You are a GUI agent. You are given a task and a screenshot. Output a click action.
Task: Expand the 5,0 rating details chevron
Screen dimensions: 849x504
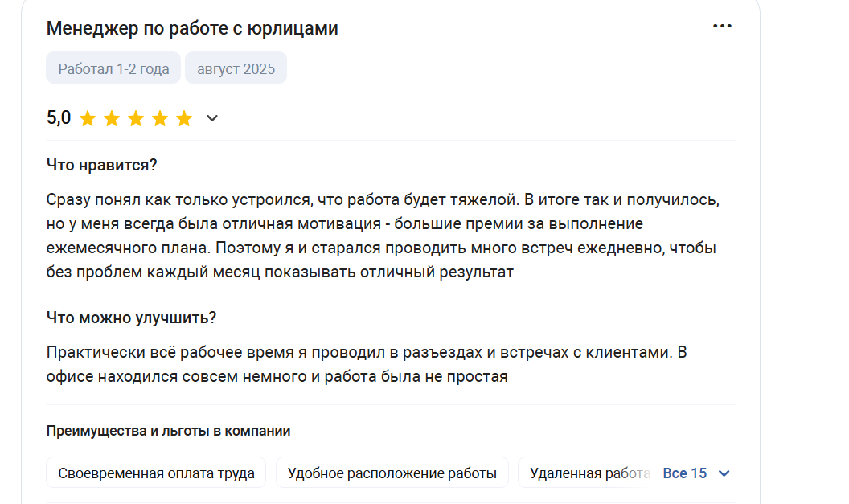click(x=212, y=118)
